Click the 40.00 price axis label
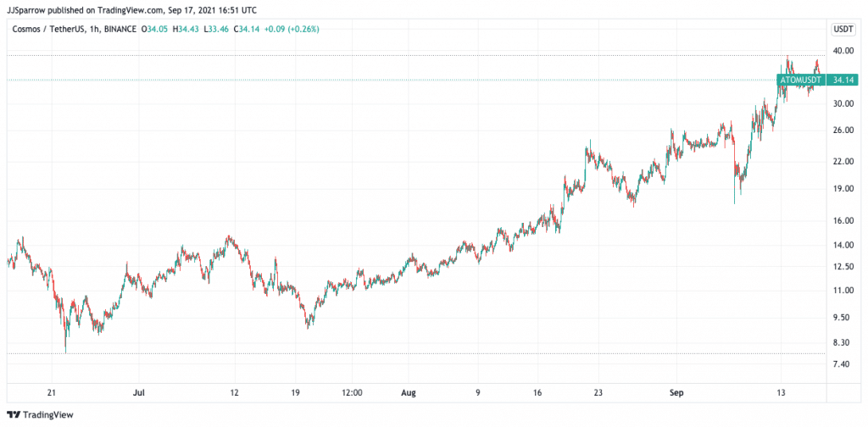 [843, 51]
